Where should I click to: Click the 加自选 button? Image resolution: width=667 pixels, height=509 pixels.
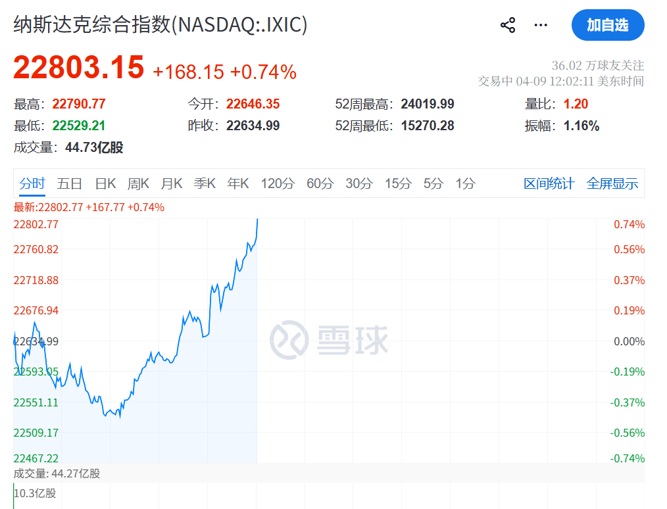(x=608, y=25)
